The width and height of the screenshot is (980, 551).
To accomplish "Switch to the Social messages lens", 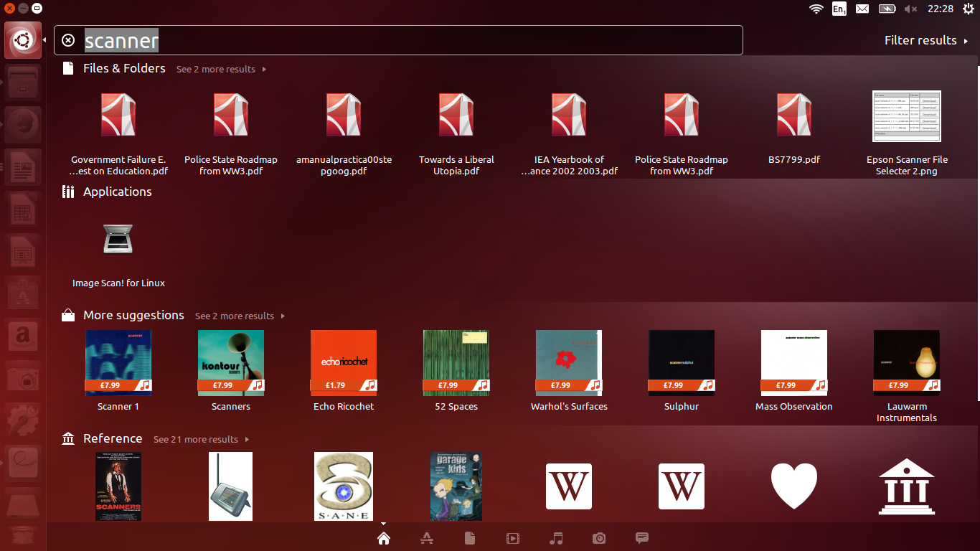I will (x=642, y=538).
